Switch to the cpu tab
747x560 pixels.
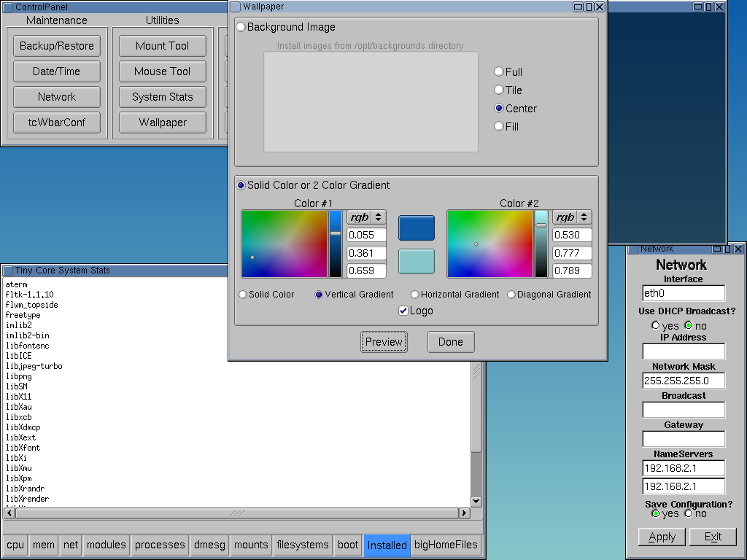coord(15,545)
